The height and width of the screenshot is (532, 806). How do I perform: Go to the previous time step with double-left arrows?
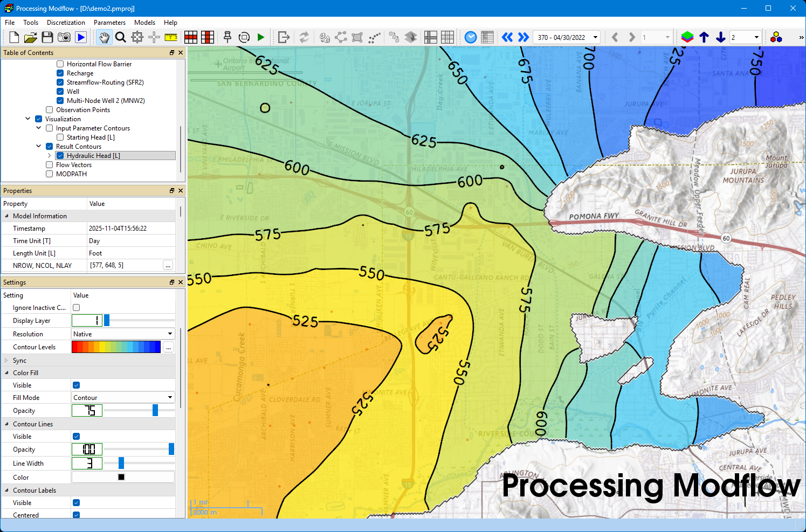[507, 37]
